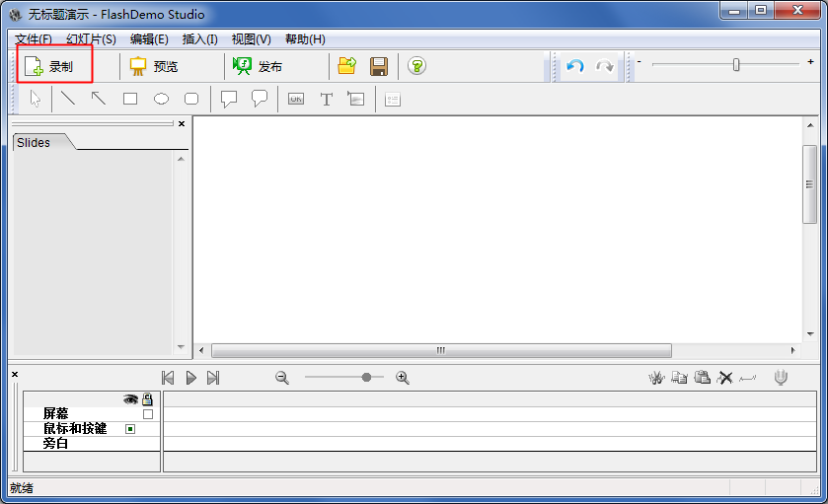The image size is (828, 504).
Task: Toggle the 鼠标和按键 track visibility checkbox
Action: 129,429
